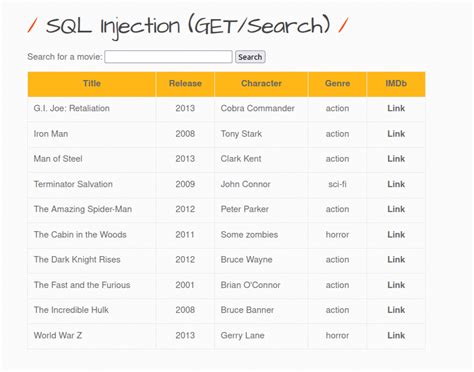
Task: Open IMDb Link for Man of Steel
Action: tap(396, 159)
